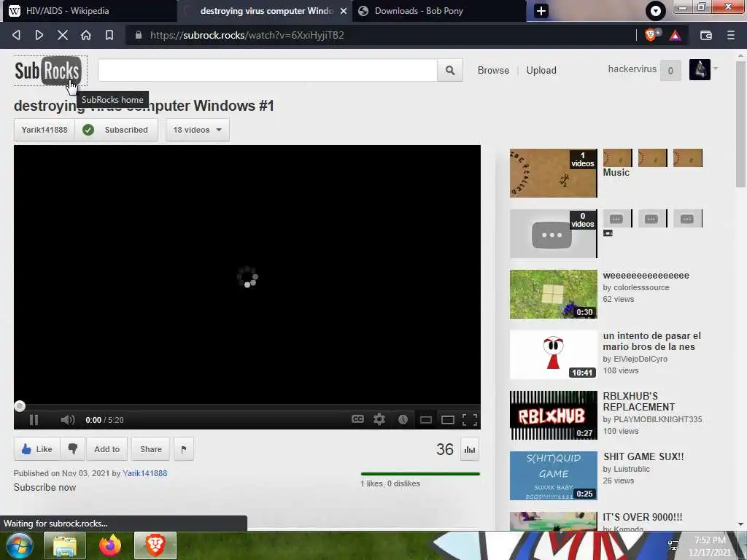The image size is (747, 560).
Task: Switch to small player size
Action: coord(426,420)
